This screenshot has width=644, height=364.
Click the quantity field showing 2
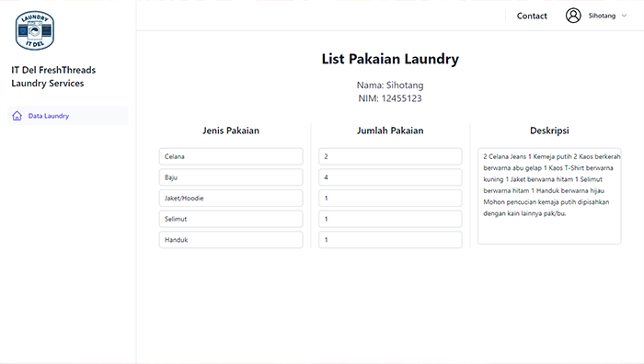[390, 156]
